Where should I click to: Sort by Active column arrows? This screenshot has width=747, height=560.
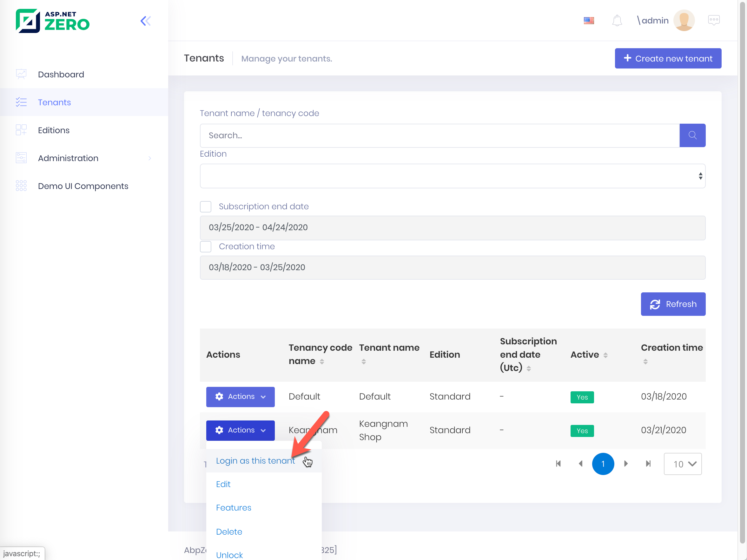605,355
